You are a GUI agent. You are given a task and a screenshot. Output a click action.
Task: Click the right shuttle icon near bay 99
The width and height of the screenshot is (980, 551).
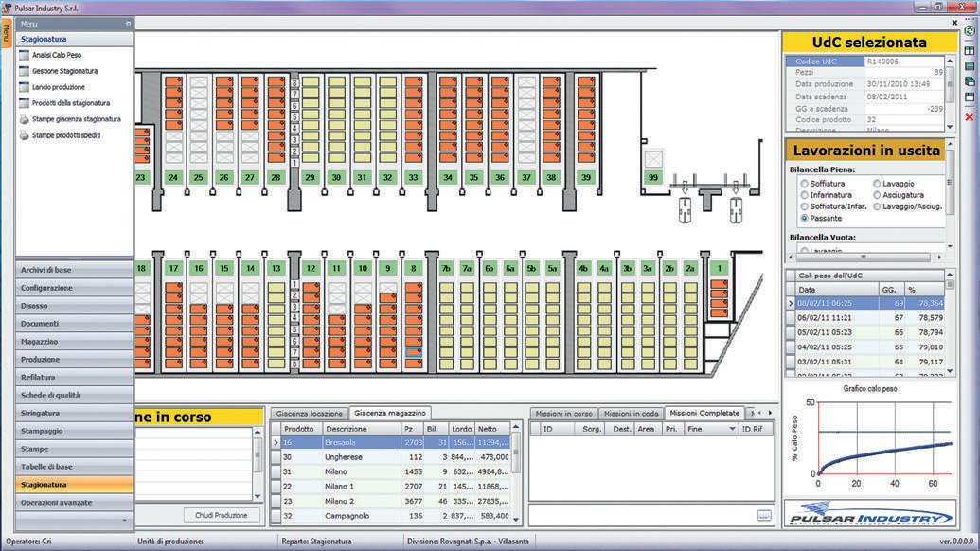point(736,210)
